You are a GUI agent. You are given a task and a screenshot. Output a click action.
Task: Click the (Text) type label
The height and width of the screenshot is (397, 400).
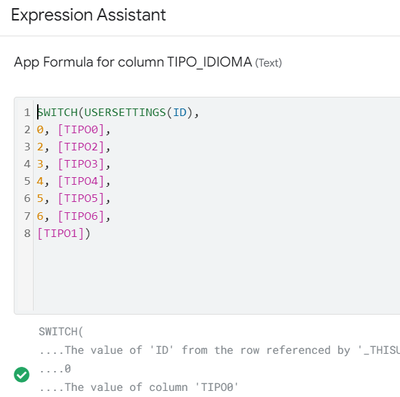(268, 63)
